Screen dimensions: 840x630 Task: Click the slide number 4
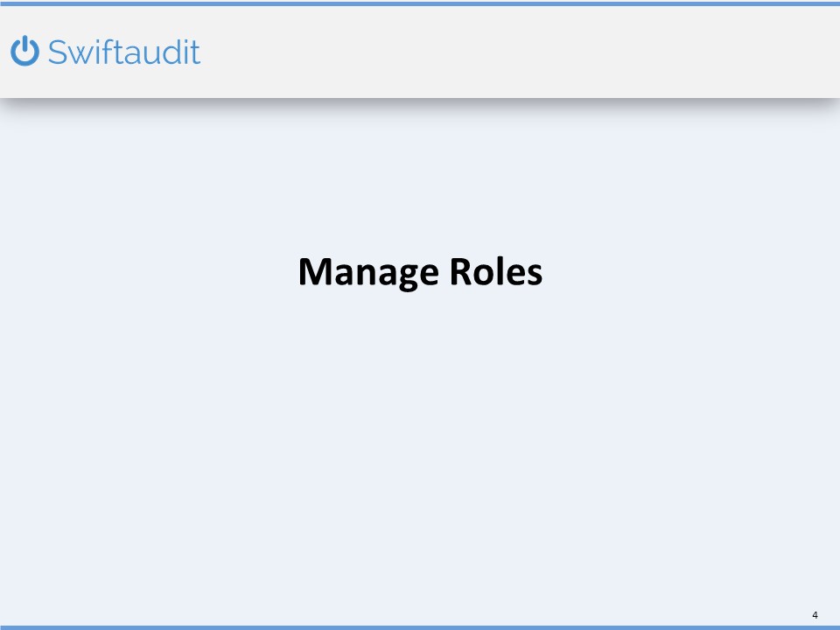tap(815, 614)
